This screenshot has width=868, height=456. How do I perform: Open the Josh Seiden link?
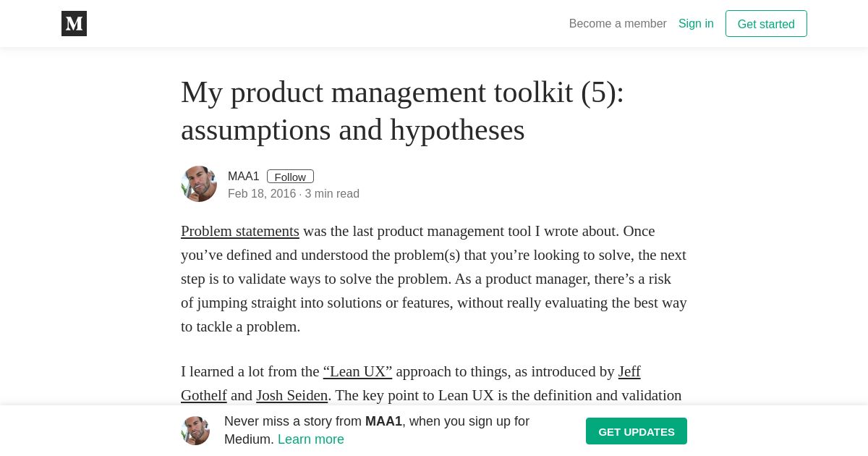(x=292, y=395)
